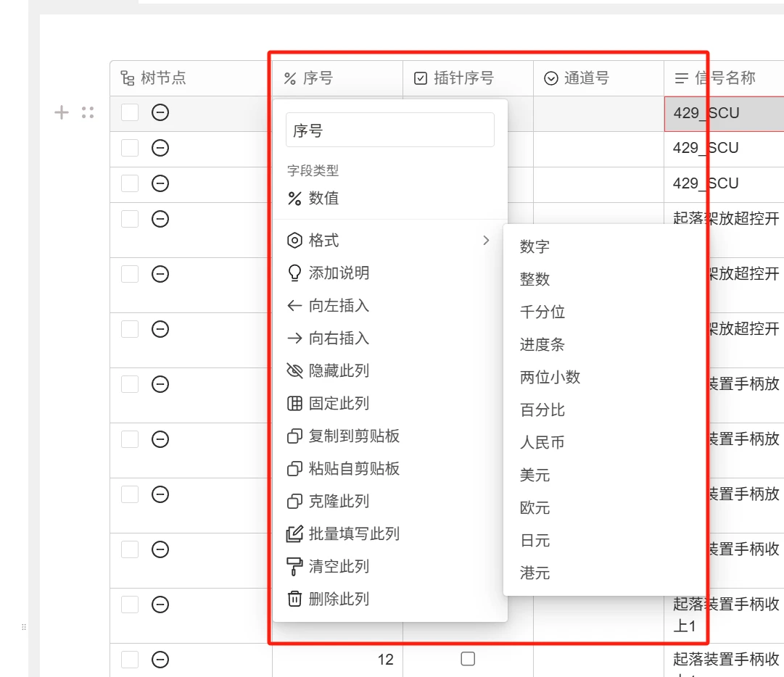The width and height of the screenshot is (784, 677).
Task: Click the tree icon in the 树节点 header
Action: pyautogui.click(x=128, y=78)
